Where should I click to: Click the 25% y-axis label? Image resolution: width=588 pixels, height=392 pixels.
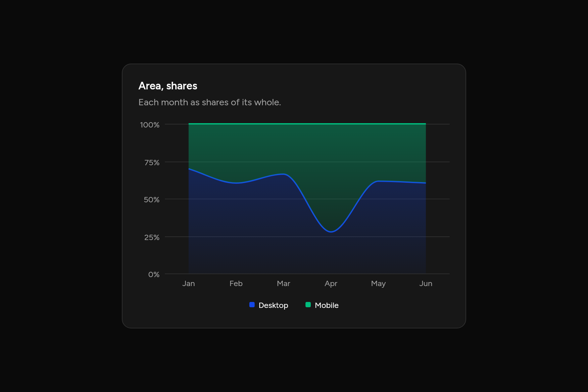pyautogui.click(x=152, y=237)
